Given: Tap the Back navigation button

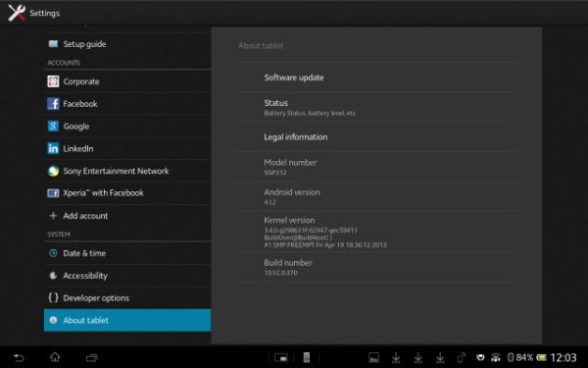Looking at the screenshot, I should [19, 357].
